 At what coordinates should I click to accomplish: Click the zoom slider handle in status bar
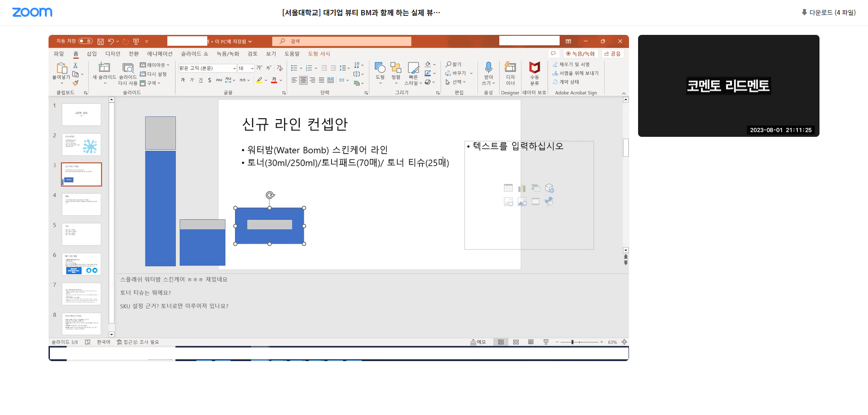pos(572,342)
